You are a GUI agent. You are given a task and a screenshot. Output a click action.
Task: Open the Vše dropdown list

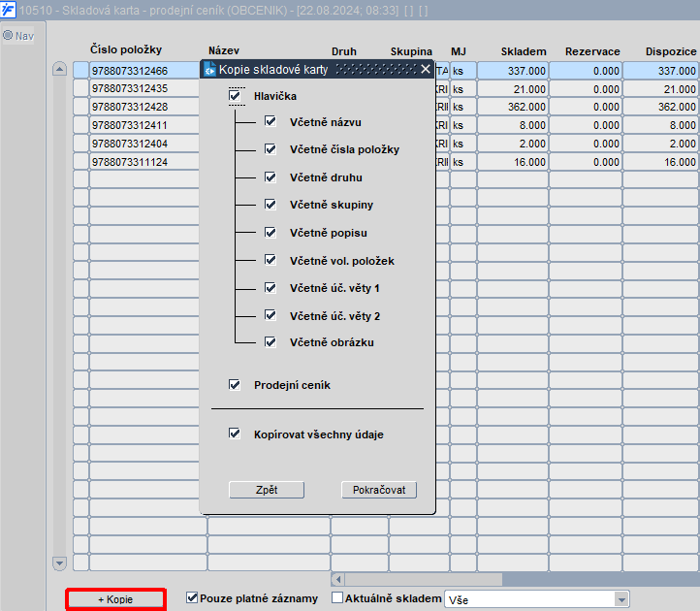(621, 599)
